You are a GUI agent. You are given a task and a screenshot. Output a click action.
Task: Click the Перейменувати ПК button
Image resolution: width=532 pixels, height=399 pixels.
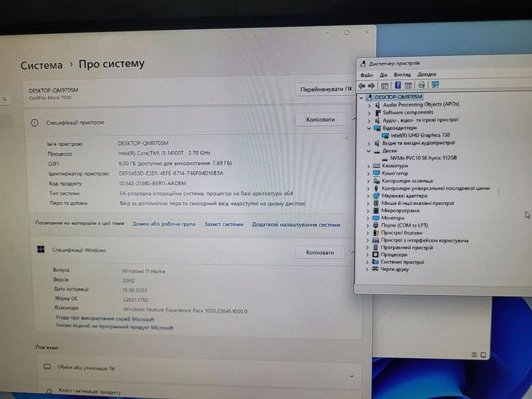326,89
